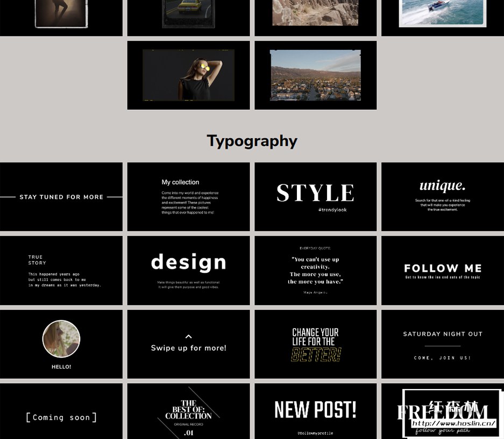
Task: Choose the STYLE typography card
Action: tap(315, 197)
